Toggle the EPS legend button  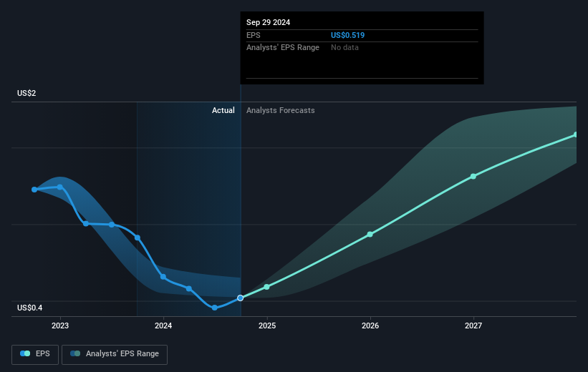pyautogui.click(x=35, y=354)
